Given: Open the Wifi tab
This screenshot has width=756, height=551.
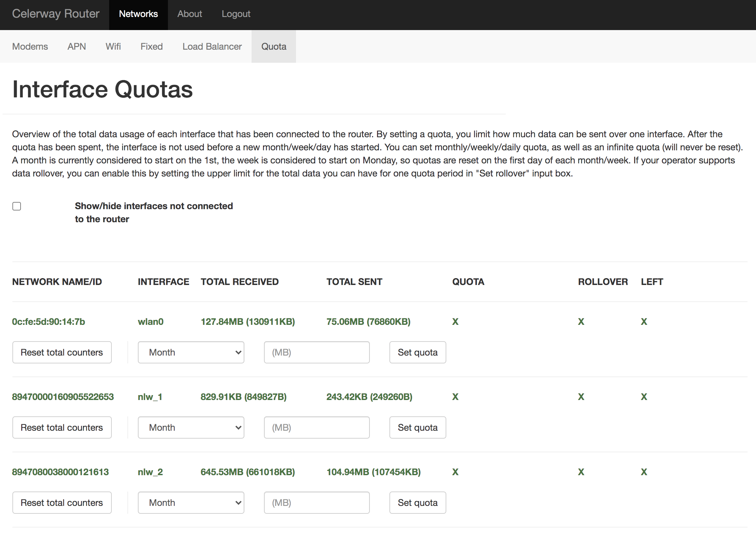Looking at the screenshot, I should [x=113, y=46].
